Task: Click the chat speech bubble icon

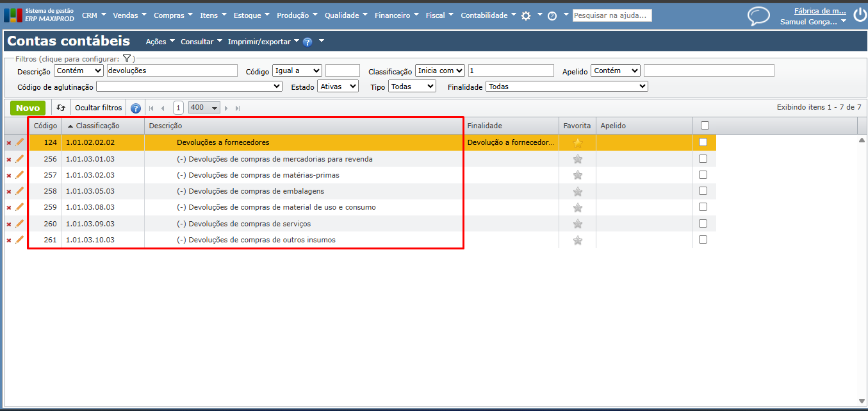Action: (758, 16)
